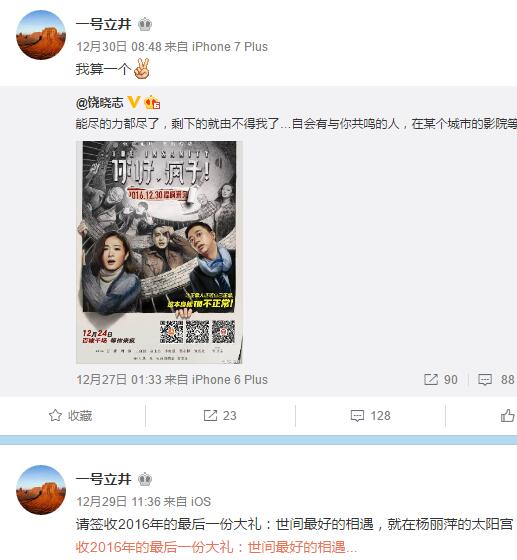Click the star favorite (收藏) icon
517x560 pixels.
tap(55, 415)
